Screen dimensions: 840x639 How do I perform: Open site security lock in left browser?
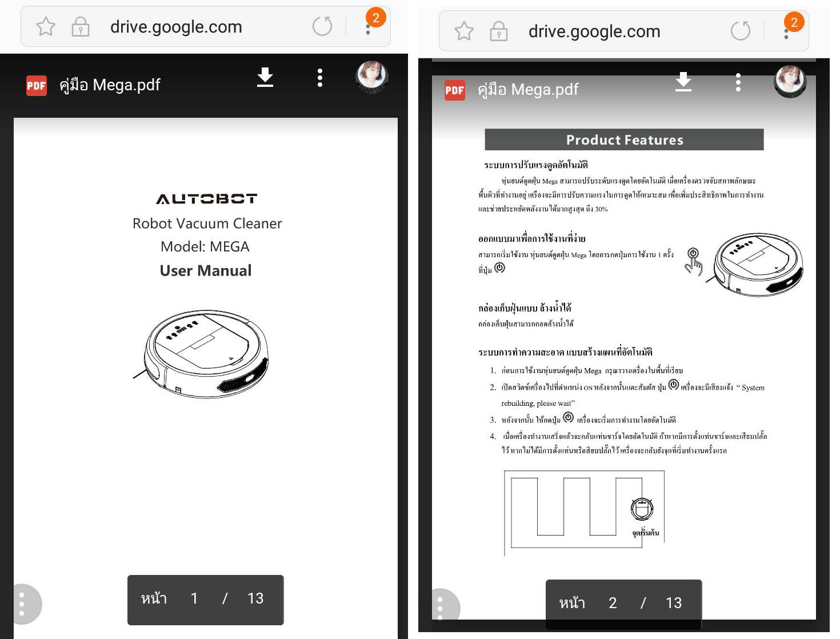[x=80, y=27]
